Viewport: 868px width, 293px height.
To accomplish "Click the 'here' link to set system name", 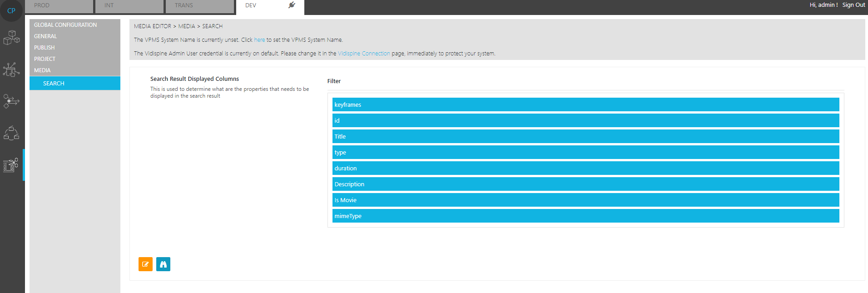I will [x=259, y=40].
